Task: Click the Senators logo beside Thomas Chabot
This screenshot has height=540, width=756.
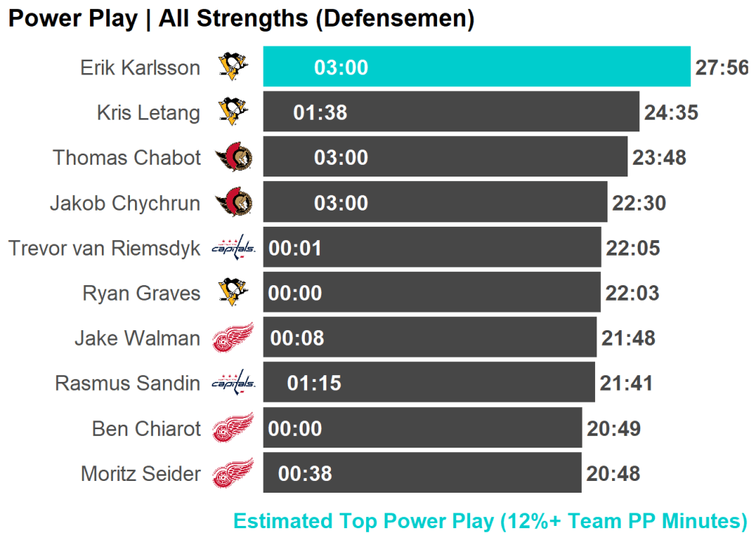Action: tap(234, 157)
